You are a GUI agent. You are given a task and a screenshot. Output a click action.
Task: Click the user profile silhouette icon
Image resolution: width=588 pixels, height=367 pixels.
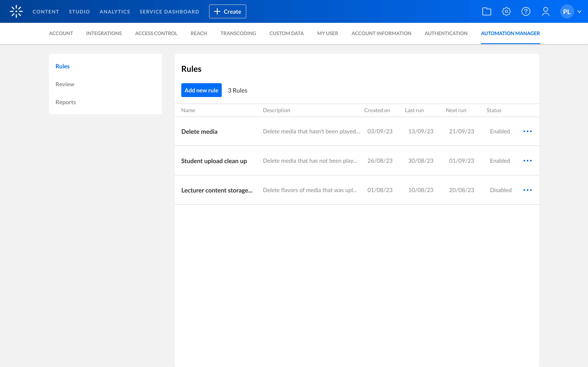[546, 11]
